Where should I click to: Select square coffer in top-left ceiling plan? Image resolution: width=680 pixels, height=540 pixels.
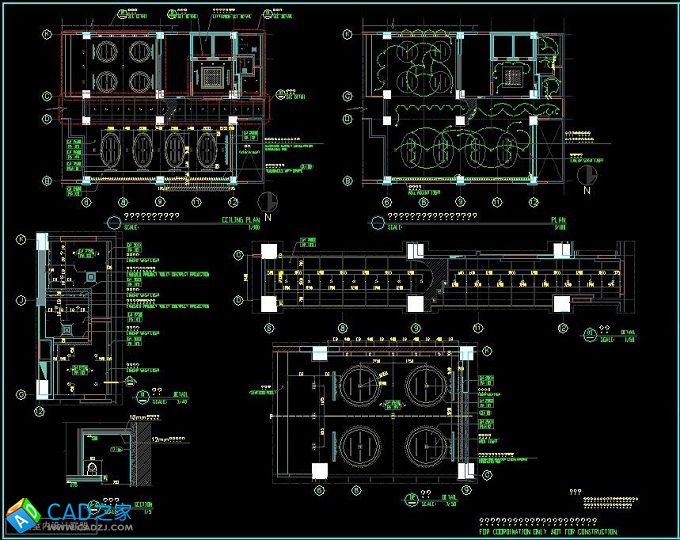coord(214,75)
